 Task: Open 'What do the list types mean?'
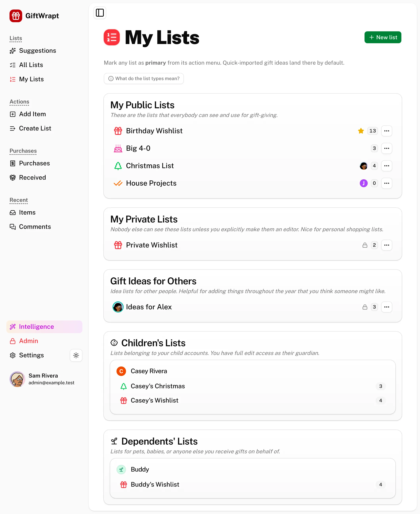tap(144, 79)
